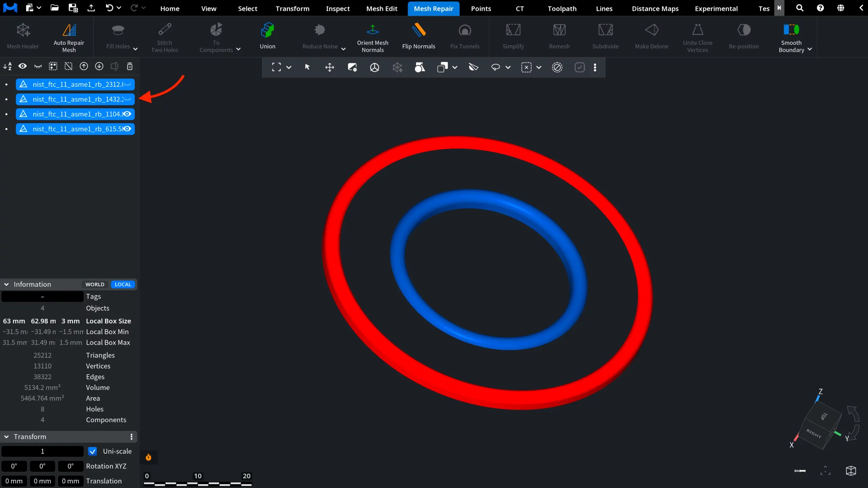Click the Remesh tool
868x488 pixels.
pyautogui.click(x=559, y=37)
